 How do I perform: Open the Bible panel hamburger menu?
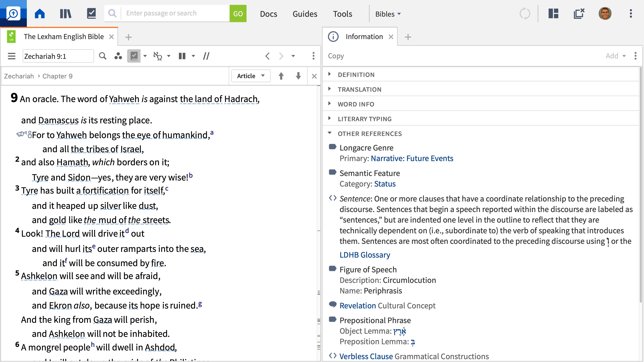click(x=12, y=56)
